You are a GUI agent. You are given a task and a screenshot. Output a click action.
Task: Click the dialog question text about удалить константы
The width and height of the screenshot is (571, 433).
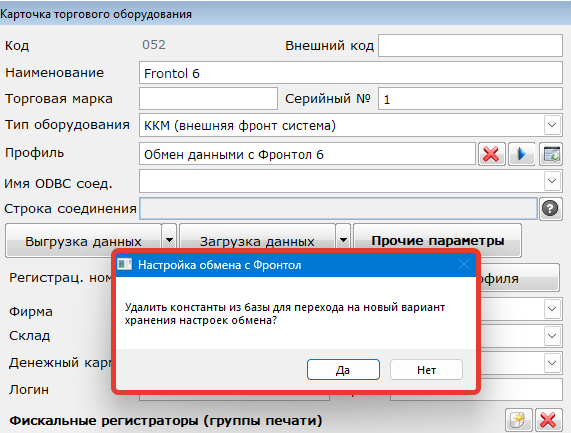point(285,314)
